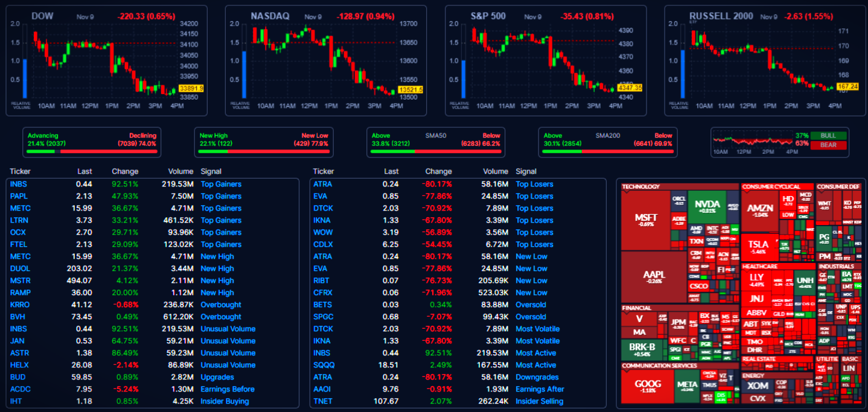868x412 pixels.
Task: Click the ASTR ticker
Action: pos(19,353)
